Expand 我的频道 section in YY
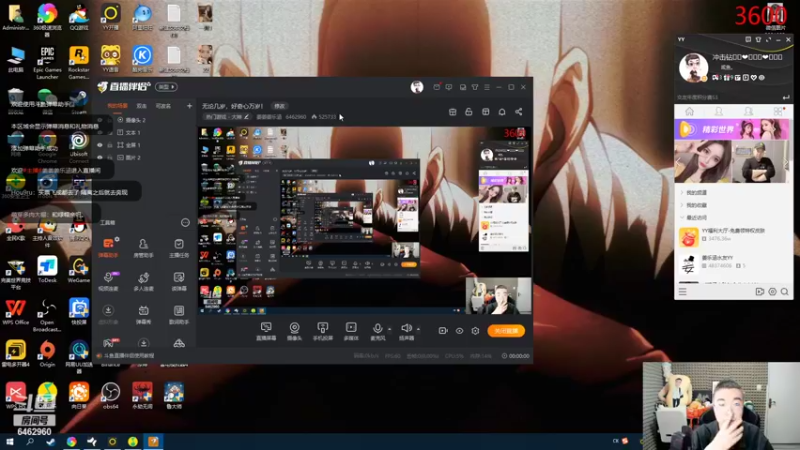 [x=695, y=192]
